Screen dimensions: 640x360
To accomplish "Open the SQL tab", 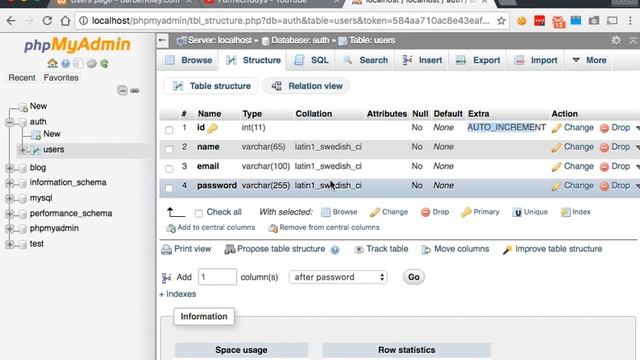I will [x=311, y=60].
